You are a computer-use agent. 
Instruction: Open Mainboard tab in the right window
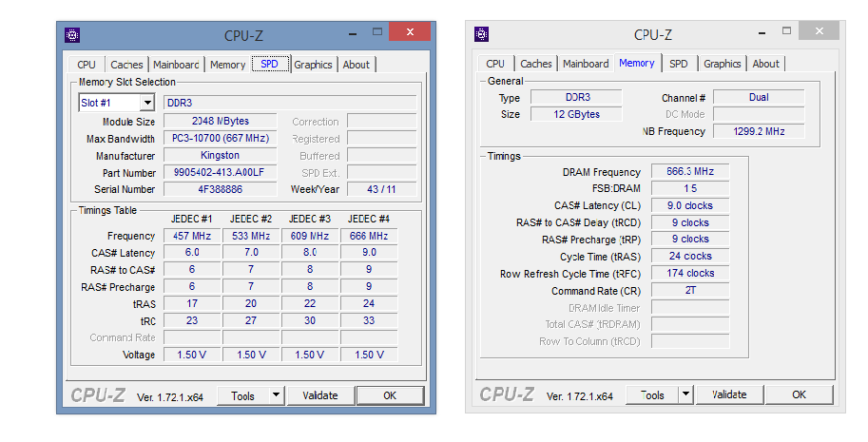(x=586, y=64)
